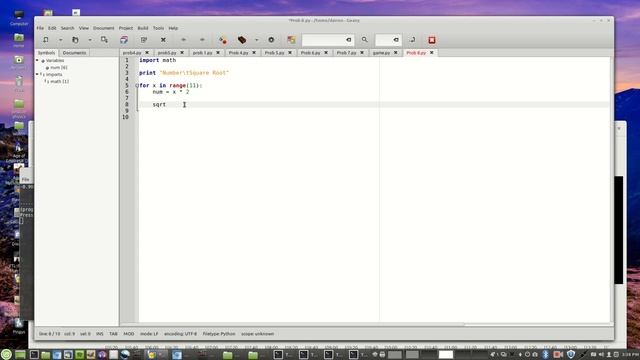Navigate back with the toolbar back arrow
The image size is (640, 360).
tap(183, 40)
